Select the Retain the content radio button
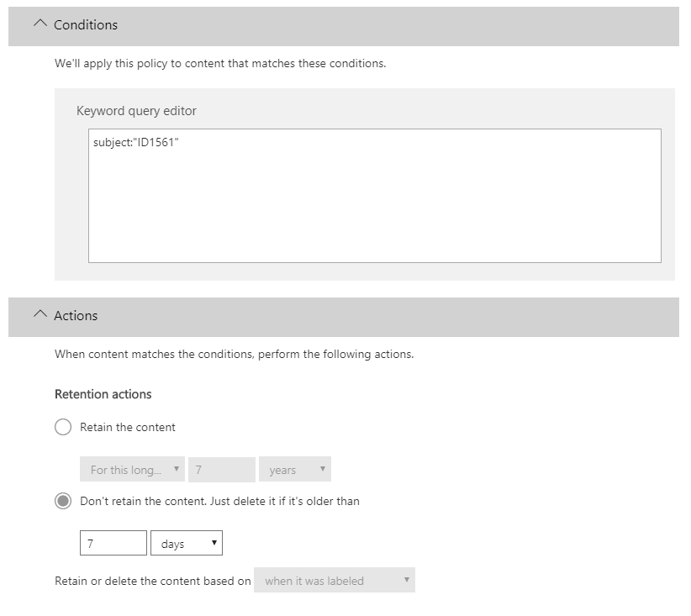 (63, 427)
